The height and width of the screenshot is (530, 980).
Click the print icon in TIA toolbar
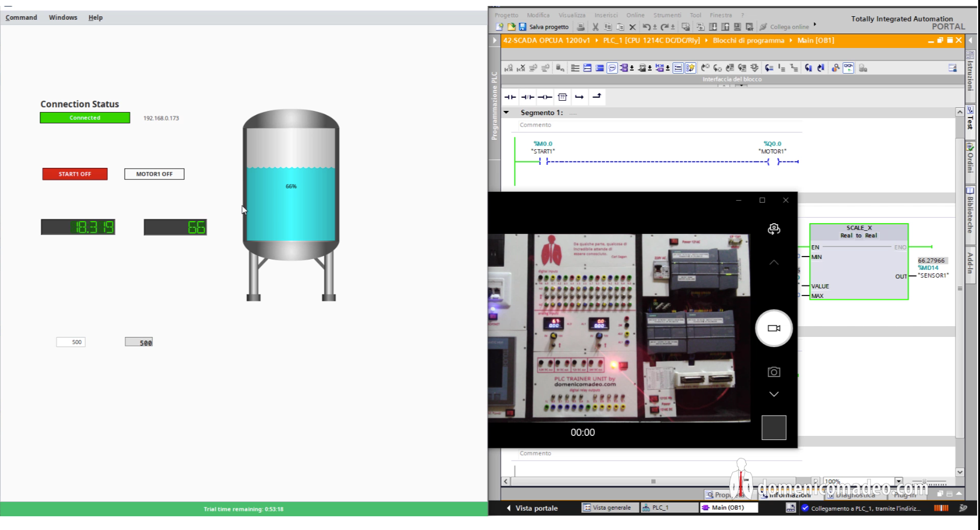pos(581,27)
